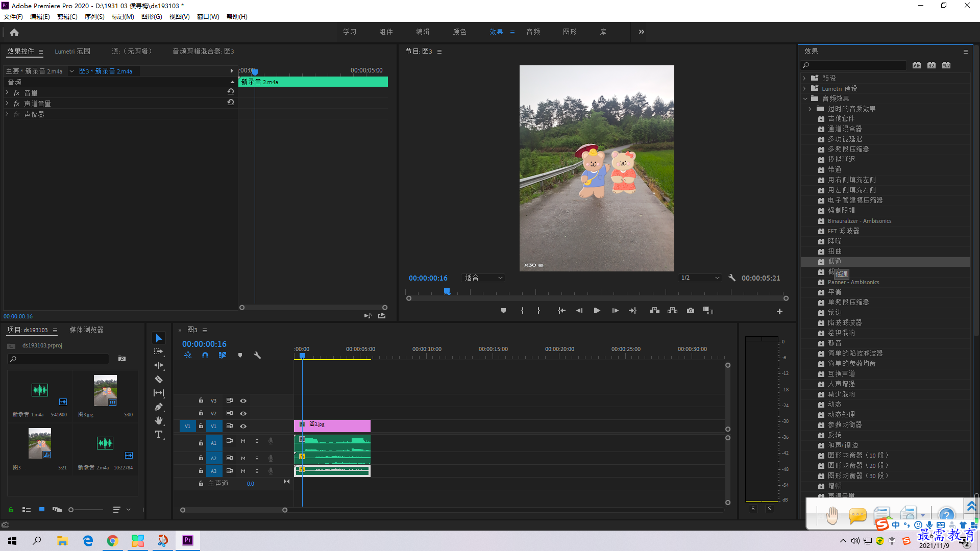Toggle lock on track V1
The width and height of the screenshot is (980, 551).
201,426
